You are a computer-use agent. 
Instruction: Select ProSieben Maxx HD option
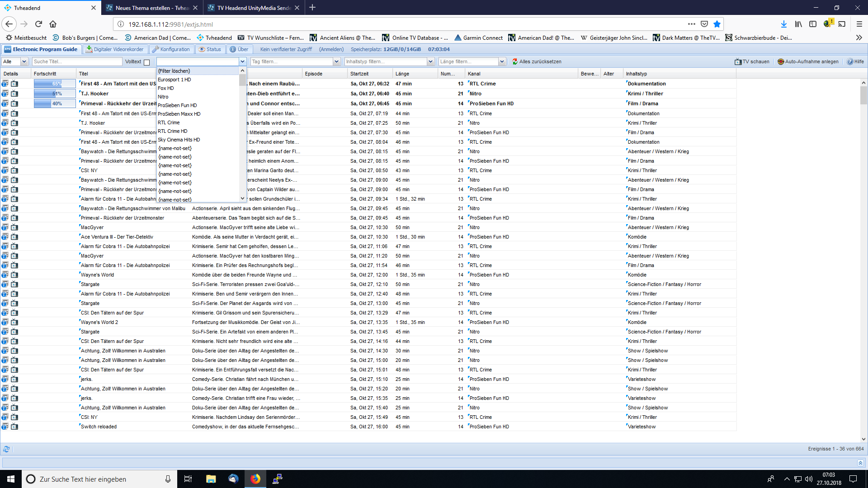[x=198, y=114]
